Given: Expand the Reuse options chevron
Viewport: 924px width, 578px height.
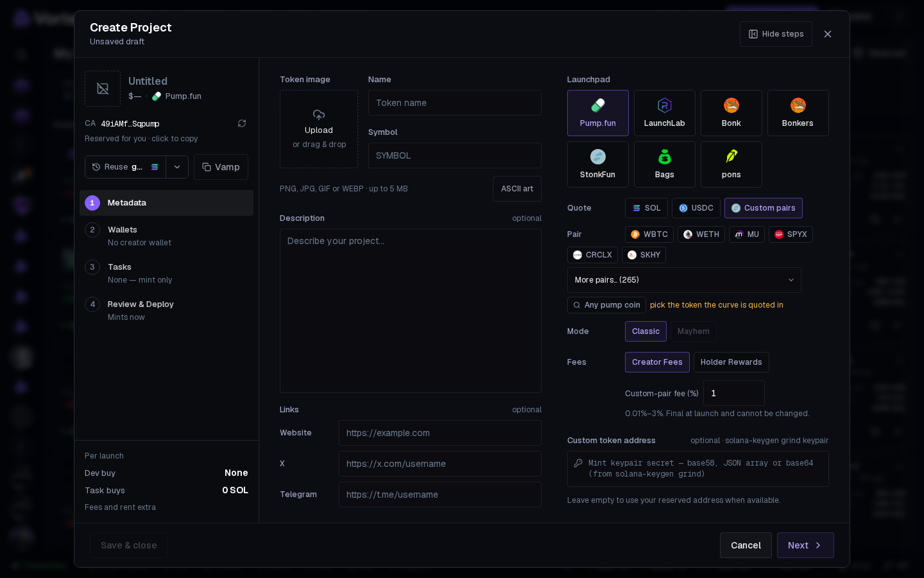Looking at the screenshot, I should tap(177, 167).
